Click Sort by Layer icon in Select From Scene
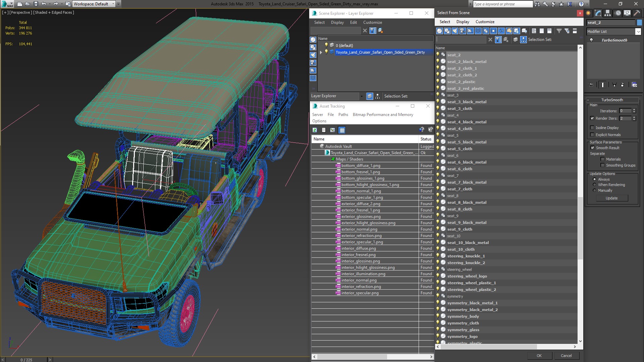Screen dimensions: 644x362 [x=516, y=40]
